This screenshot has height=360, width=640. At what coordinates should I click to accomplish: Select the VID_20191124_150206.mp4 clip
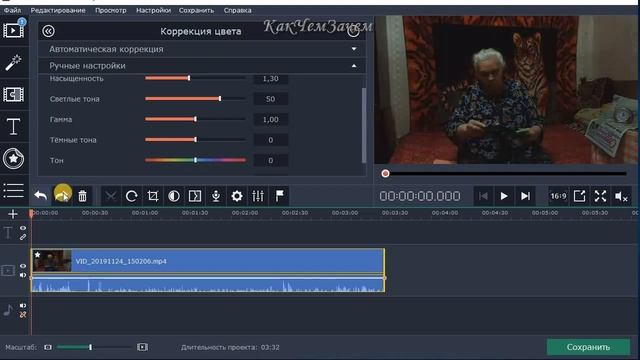[x=208, y=261]
